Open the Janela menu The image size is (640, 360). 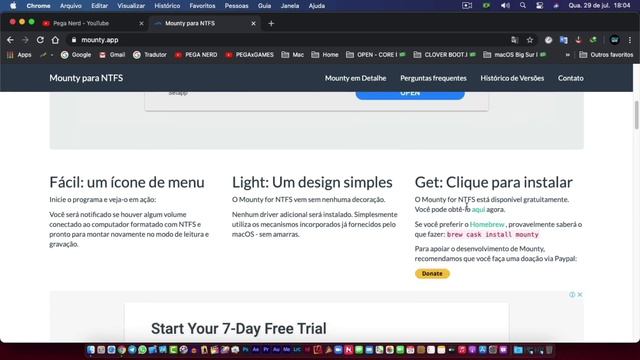(x=290, y=6)
